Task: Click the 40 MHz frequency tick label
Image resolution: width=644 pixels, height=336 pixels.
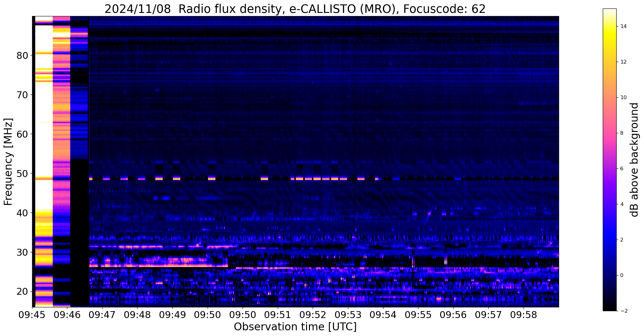Action: tap(22, 213)
